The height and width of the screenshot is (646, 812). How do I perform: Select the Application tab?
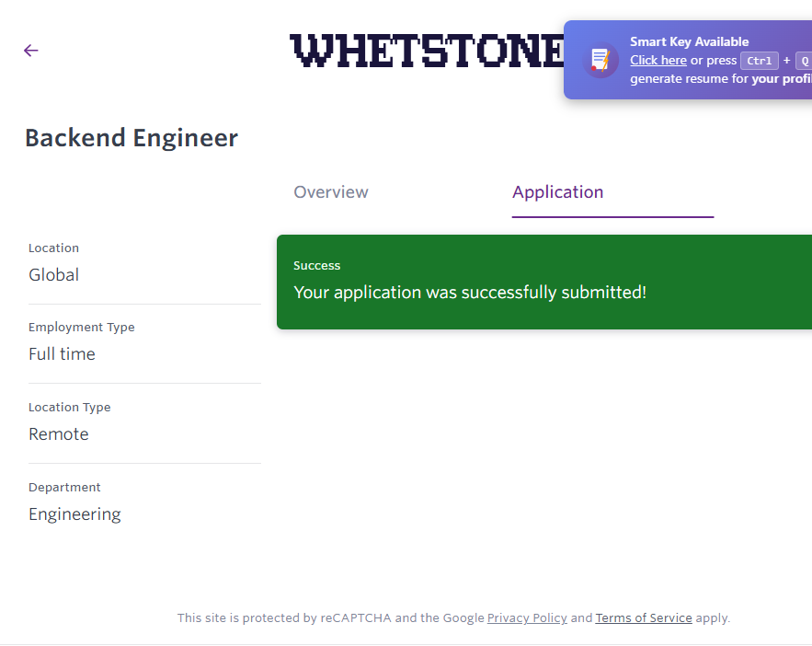click(558, 192)
